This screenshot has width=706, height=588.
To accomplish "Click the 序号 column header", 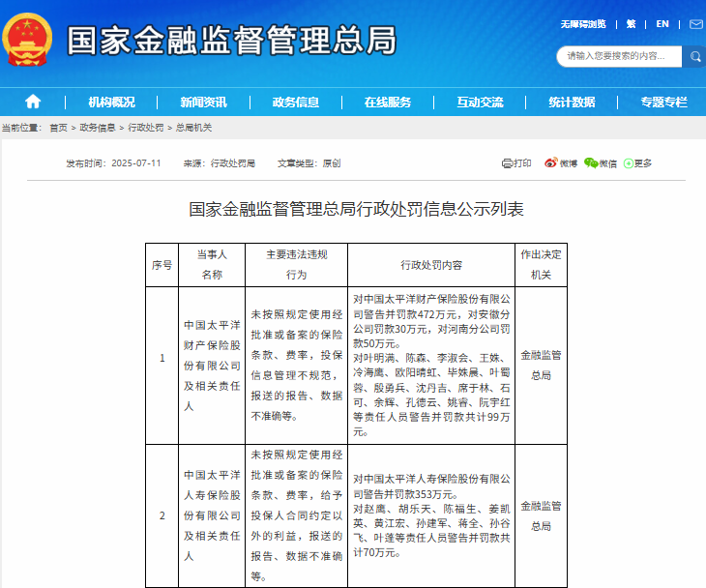I will coord(162,265).
